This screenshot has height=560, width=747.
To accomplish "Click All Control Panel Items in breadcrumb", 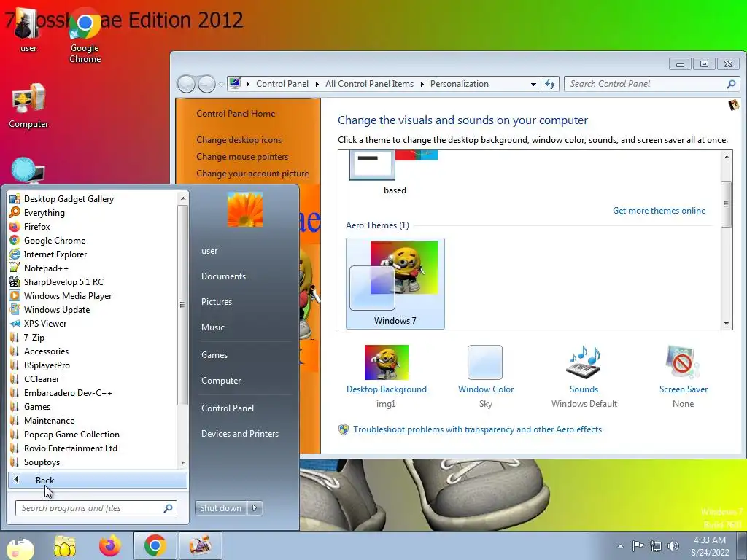I will (x=369, y=84).
